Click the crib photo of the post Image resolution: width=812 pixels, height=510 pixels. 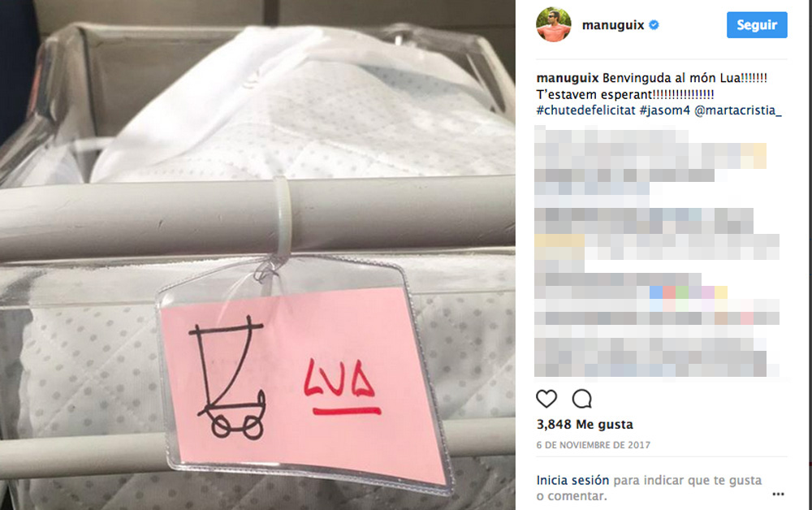(x=257, y=255)
